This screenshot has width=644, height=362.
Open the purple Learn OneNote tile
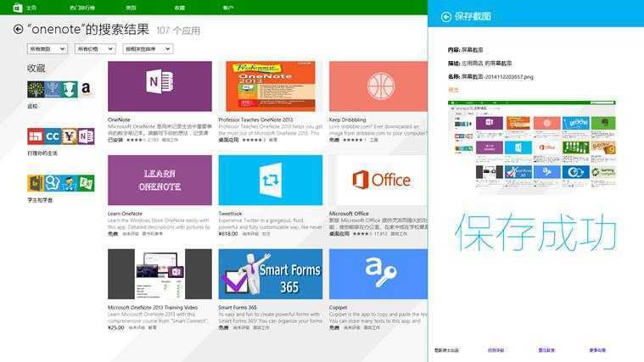(x=160, y=181)
